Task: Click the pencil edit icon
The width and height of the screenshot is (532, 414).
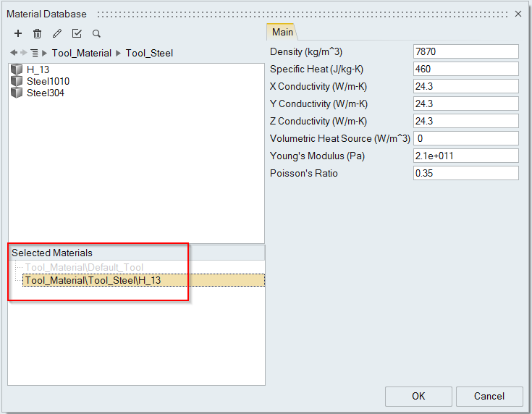Action: click(57, 33)
